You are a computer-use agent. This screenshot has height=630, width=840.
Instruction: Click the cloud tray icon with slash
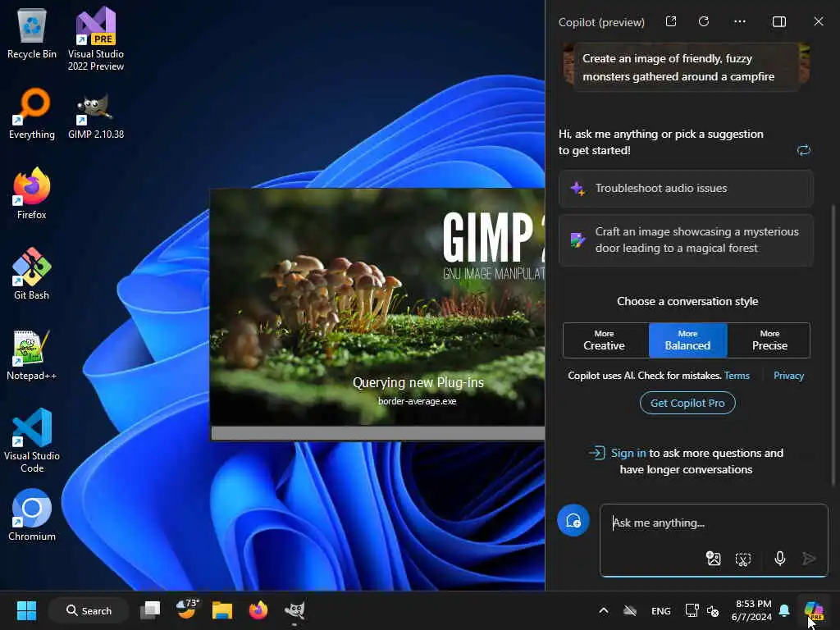[x=630, y=610]
